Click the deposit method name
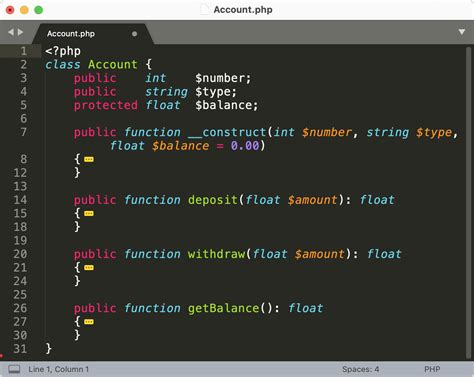474x377 pixels. 213,200
